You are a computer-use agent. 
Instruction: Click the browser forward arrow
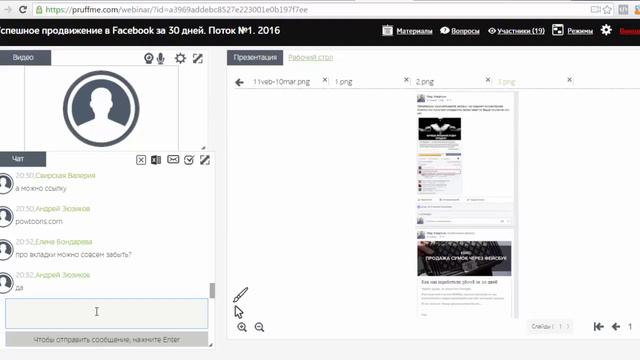(x=7, y=9)
